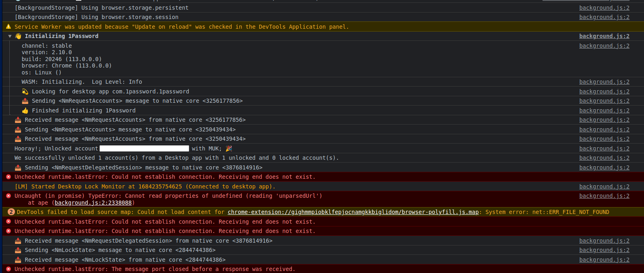Click the Started Desktop Lock Monitor log text
The image size is (644, 273).
[145, 186]
